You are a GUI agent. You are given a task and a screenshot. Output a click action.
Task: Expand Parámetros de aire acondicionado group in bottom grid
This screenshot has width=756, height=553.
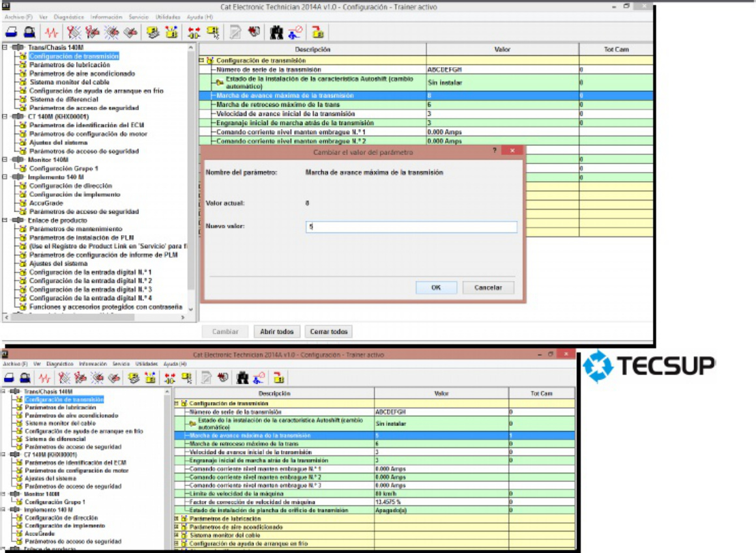pos(177,526)
